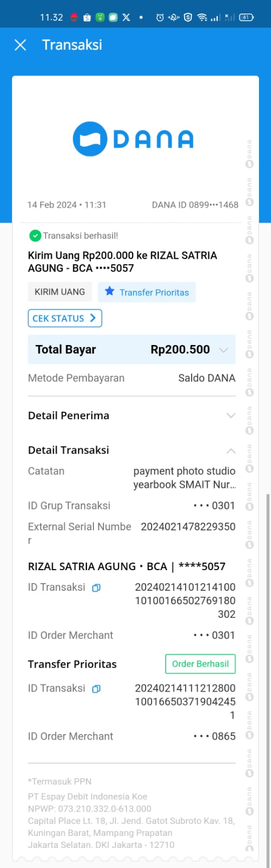The width and height of the screenshot is (271, 868).
Task: Tap the blue star Transfer Prioritas icon
Action: (x=110, y=291)
